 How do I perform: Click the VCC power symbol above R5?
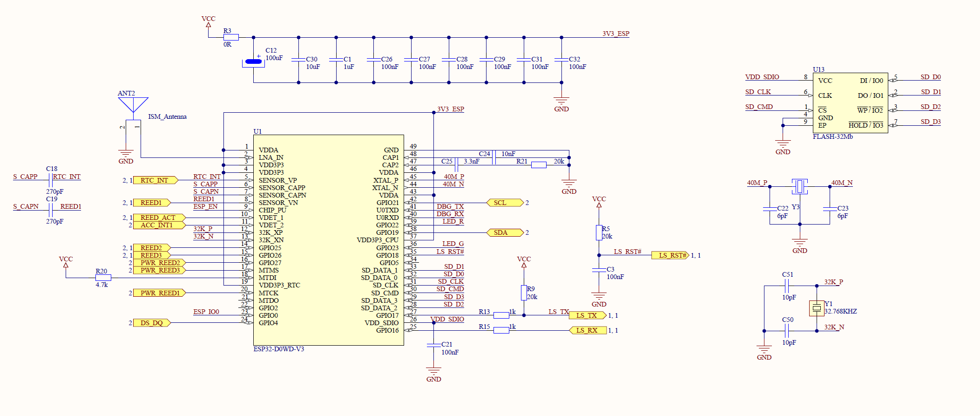599,201
